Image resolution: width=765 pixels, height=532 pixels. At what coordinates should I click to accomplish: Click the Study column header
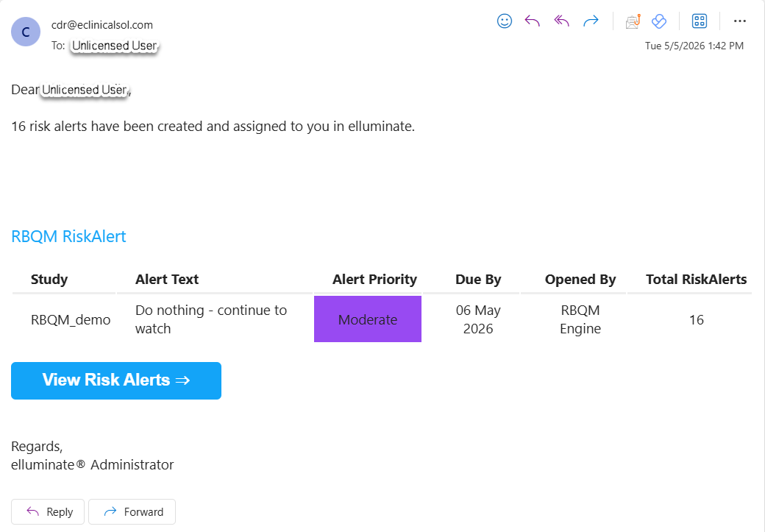[x=49, y=279]
